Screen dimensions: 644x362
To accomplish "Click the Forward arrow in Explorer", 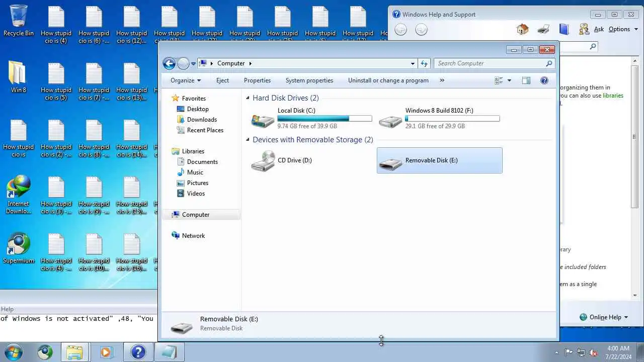I will point(183,63).
